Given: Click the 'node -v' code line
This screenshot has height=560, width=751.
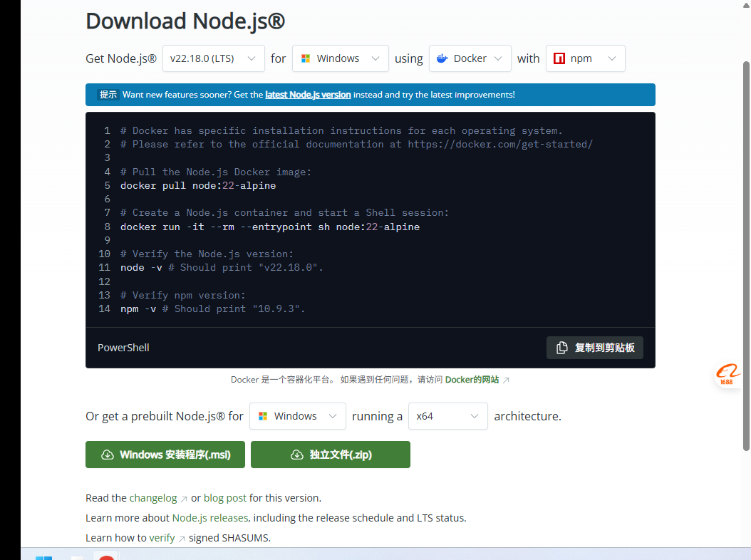Looking at the screenshot, I should coord(222,267).
